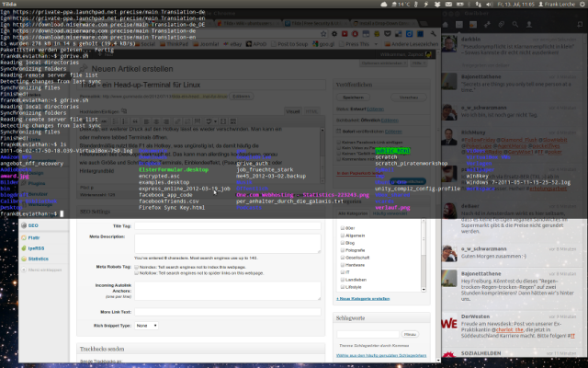588x368 pixels.
Task: Open the battery indicator in top panel
Action: (459, 4)
